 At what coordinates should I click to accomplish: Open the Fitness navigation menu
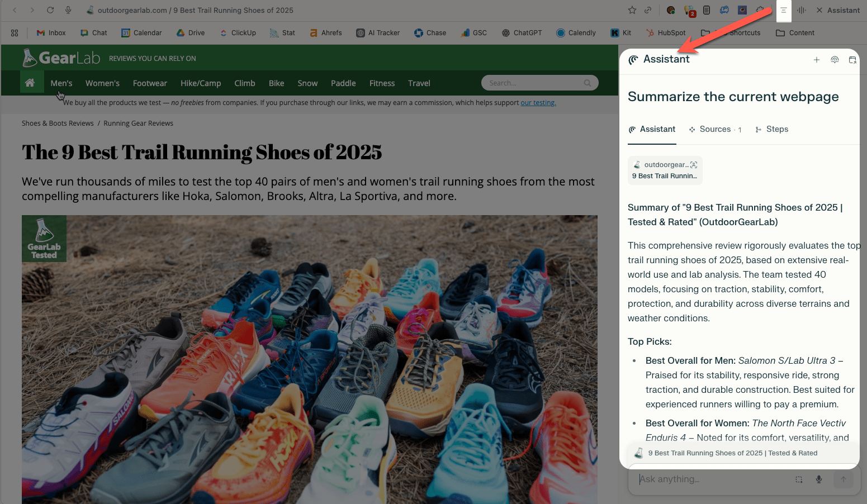(382, 83)
